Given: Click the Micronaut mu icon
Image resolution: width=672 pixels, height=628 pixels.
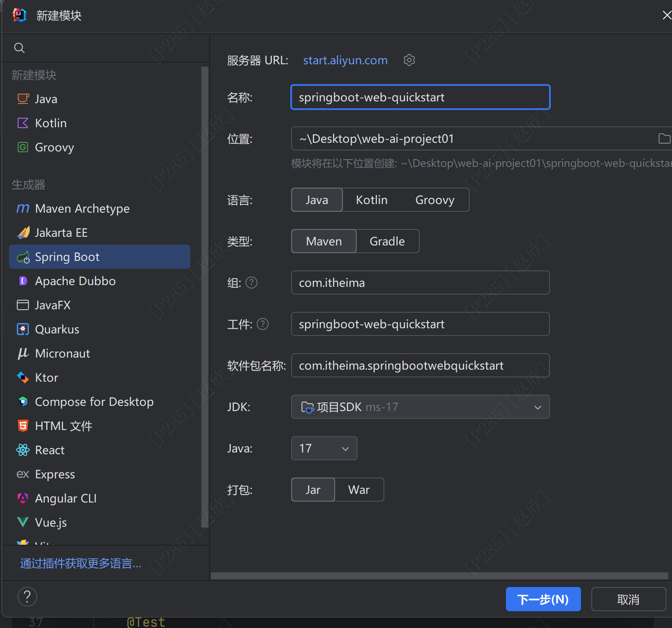Looking at the screenshot, I should 23,353.
